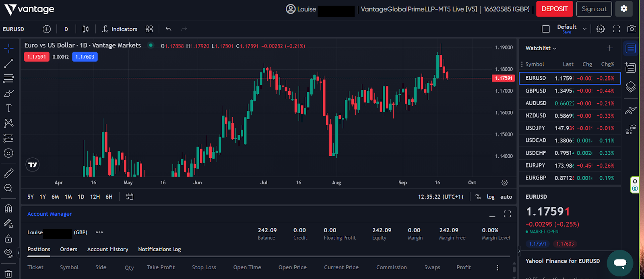This screenshot has width=644, height=279.
Task: Select the trend line drawing tool
Action: [8, 63]
